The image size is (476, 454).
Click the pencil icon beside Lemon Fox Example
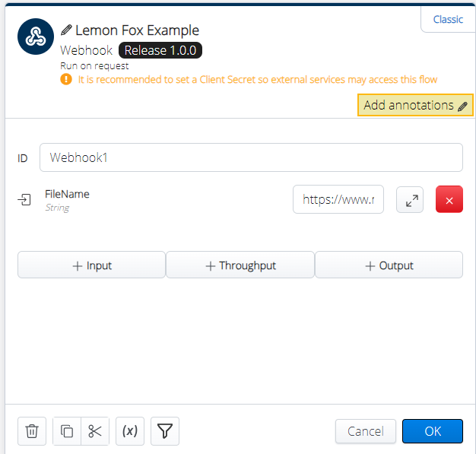pos(66,31)
